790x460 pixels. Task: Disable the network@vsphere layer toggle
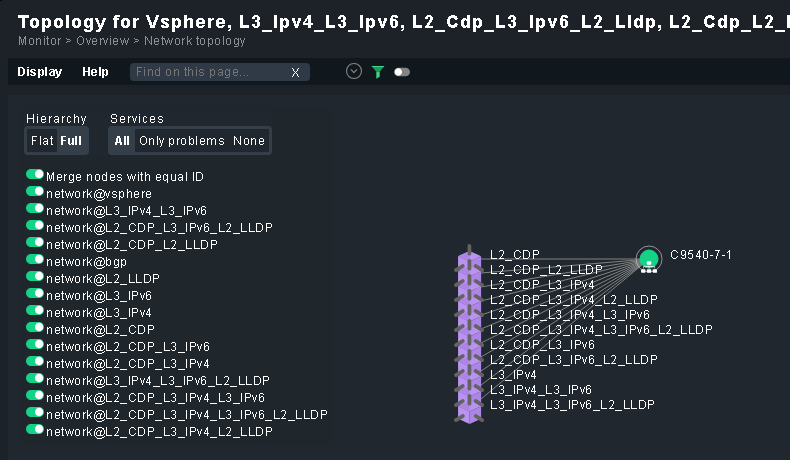[x=35, y=192]
